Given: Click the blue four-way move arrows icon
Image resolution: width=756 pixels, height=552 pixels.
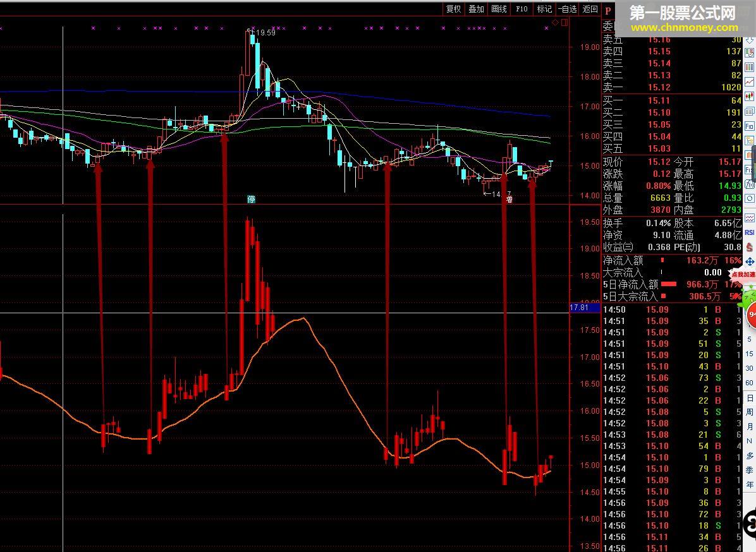Looking at the screenshot, I should 749,261.
